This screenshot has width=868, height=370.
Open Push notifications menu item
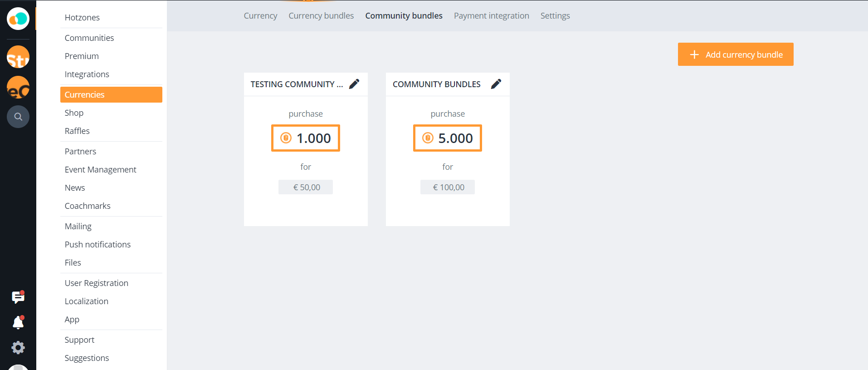coord(98,245)
